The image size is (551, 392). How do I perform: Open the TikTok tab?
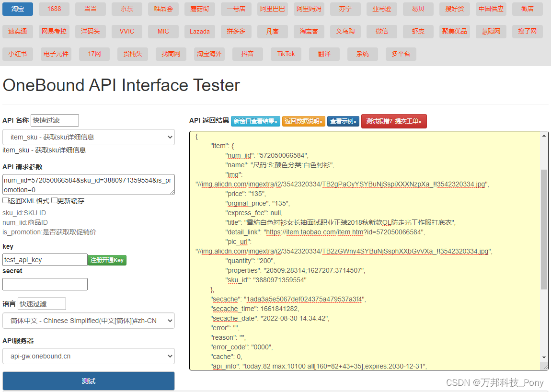[x=286, y=54]
